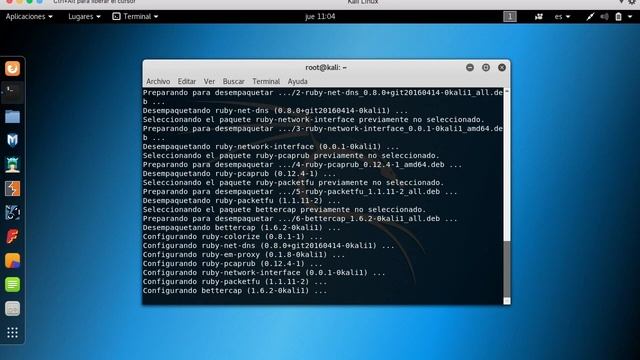Click the line 'Desempaquetando ruby-packetfu (1.1.11-2) ...'
The width and height of the screenshot is (640, 360).
click(x=241, y=201)
